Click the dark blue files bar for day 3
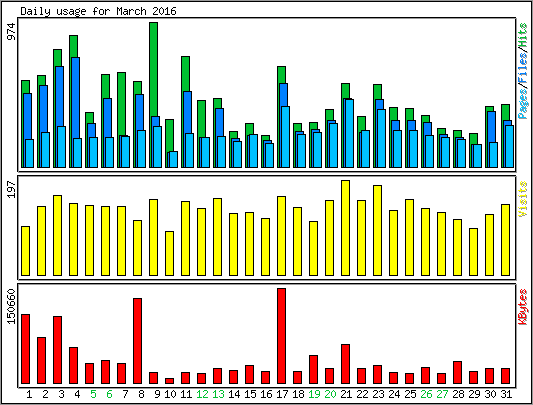This screenshot has width=533, height=405. pos(59,97)
